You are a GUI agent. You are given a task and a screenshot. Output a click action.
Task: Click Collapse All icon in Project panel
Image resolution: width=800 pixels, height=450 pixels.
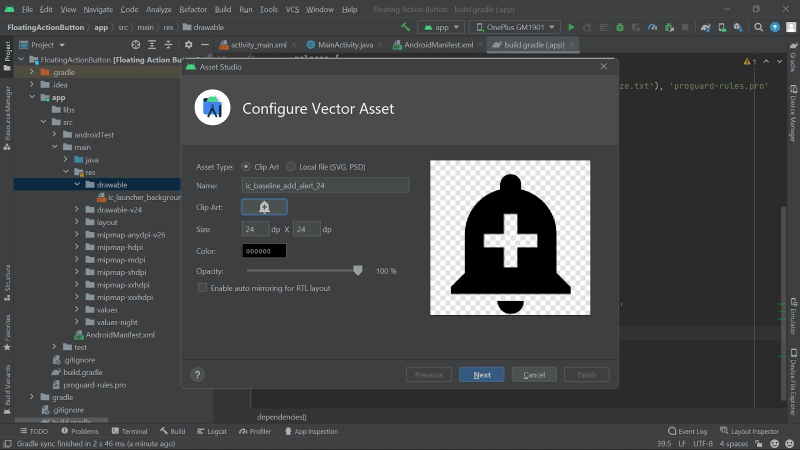168,45
